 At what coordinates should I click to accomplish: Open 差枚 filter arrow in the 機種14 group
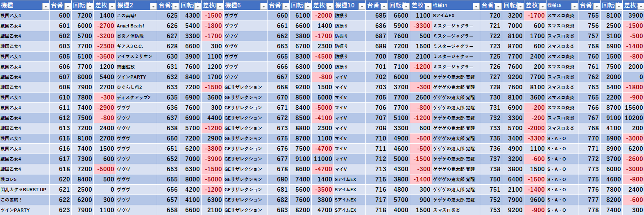[542, 6]
